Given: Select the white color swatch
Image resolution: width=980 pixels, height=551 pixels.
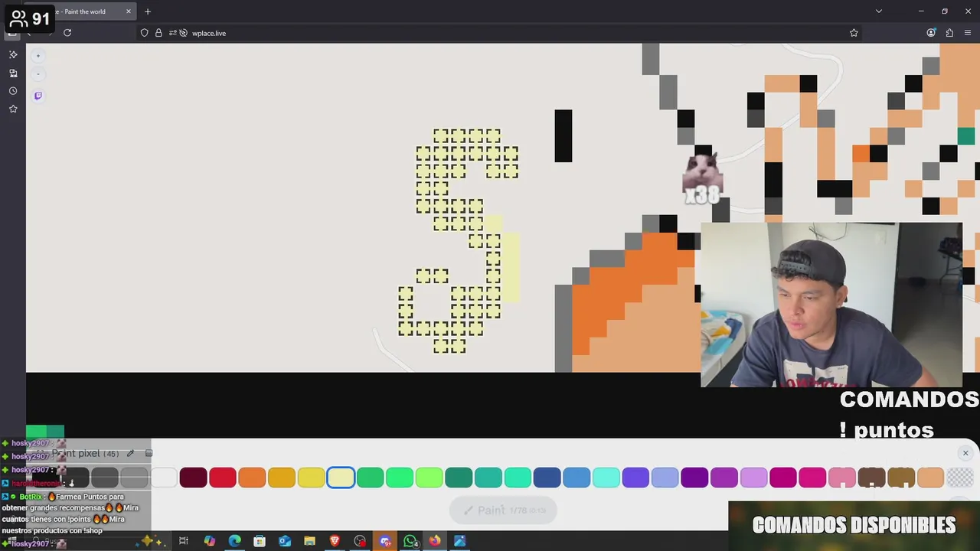Looking at the screenshot, I should [x=164, y=478].
